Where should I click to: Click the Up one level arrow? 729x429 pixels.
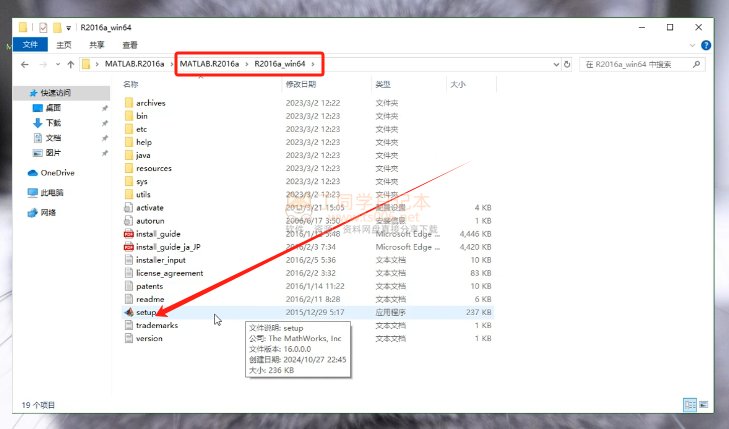(x=70, y=64)
